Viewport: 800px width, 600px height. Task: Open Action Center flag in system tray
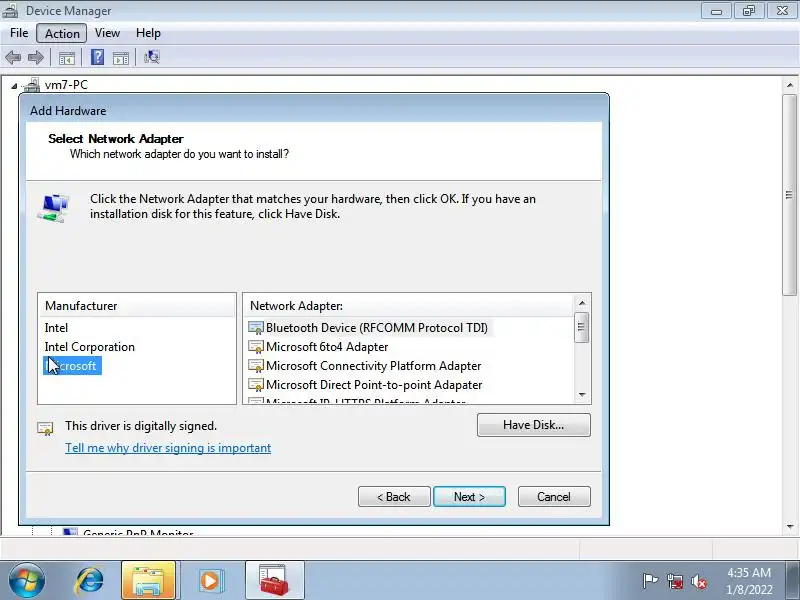click(650, 581)
